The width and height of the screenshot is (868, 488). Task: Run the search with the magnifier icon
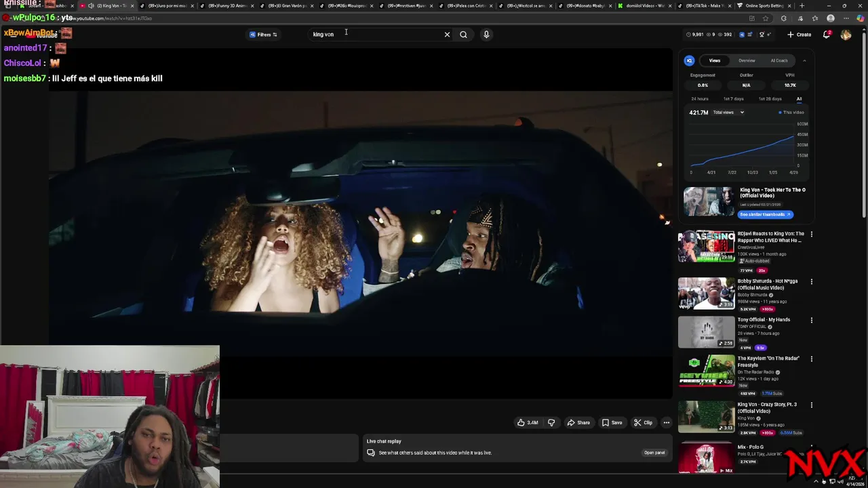(x=463, y=35)
